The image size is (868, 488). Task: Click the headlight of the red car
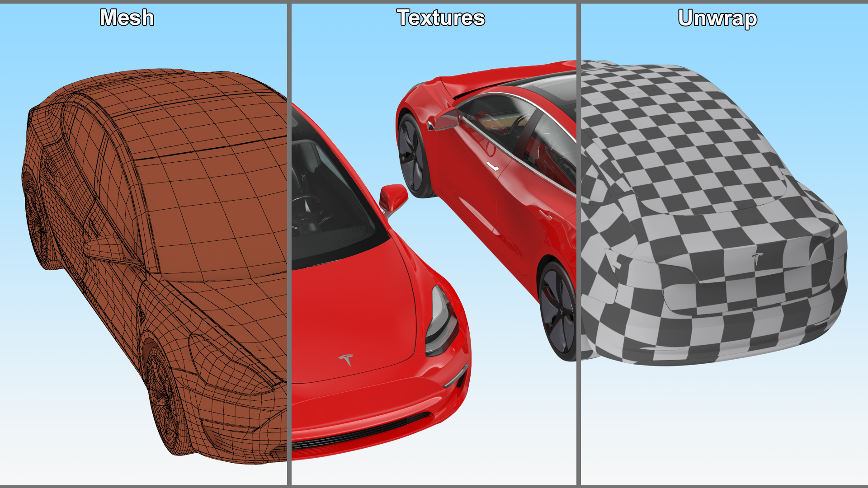pyautogui.click(x=442, y=320)
